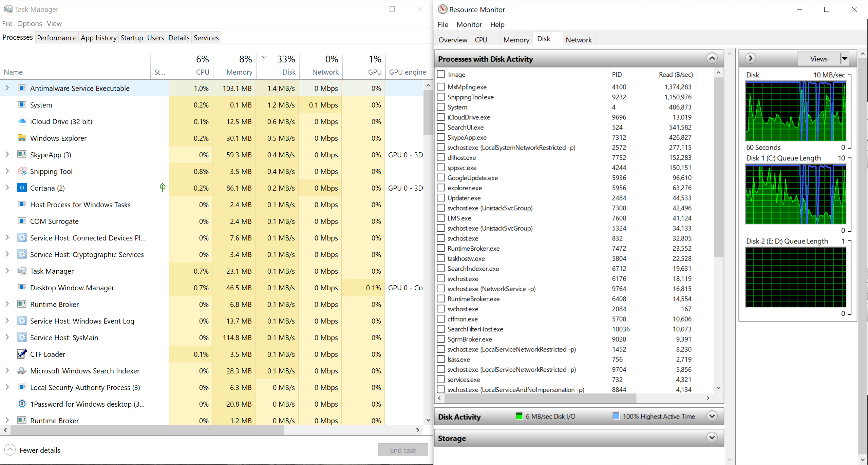868x465 pixels.
Task: Open the Monitor menu
Action: [469, 24]
